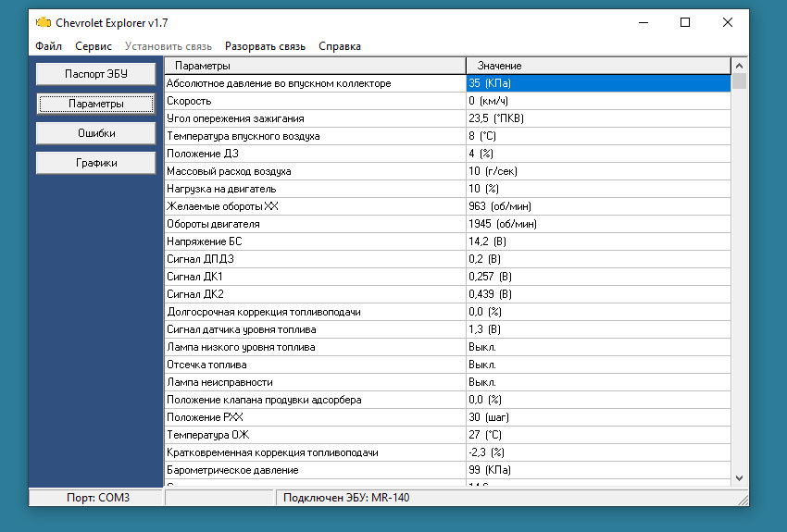This screenshot has width=787, height=532.
Task: Select the Сигнал ДК2 row
Action: pos(448,294)
